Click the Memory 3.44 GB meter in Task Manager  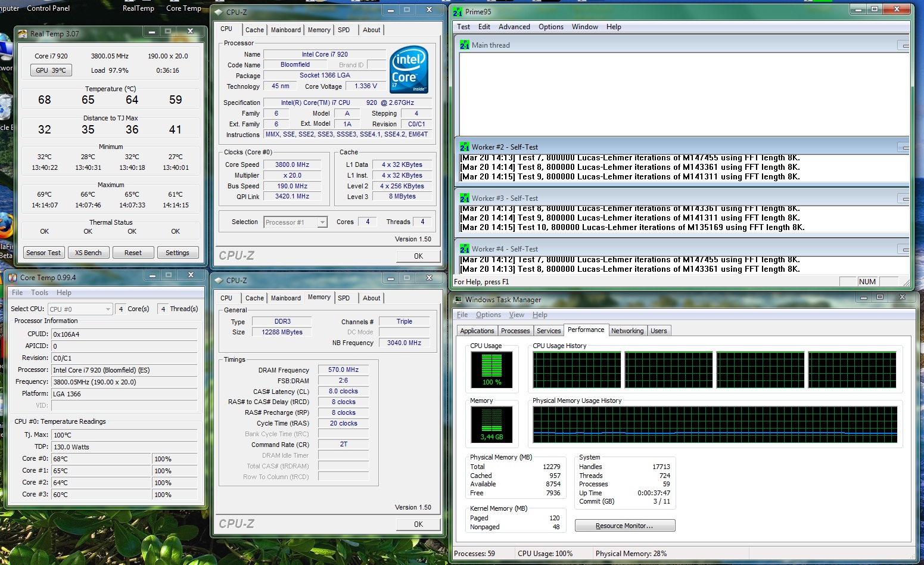coord(491,424)
